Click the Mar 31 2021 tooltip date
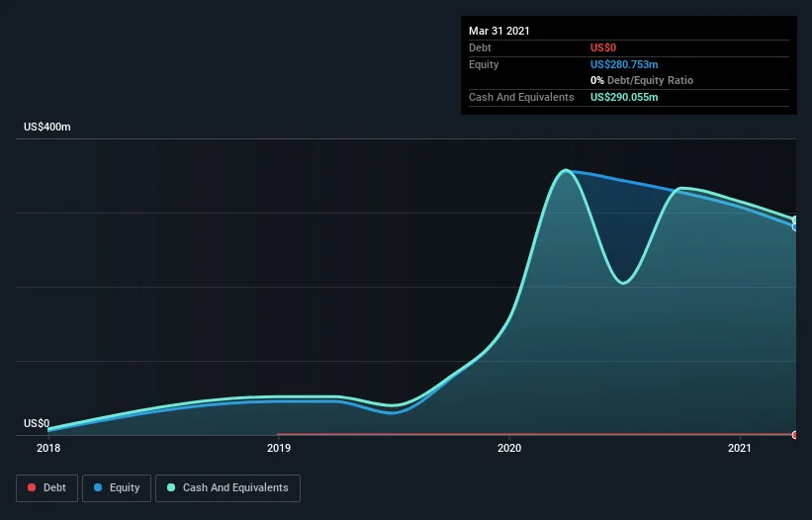 tap(499, 31)
